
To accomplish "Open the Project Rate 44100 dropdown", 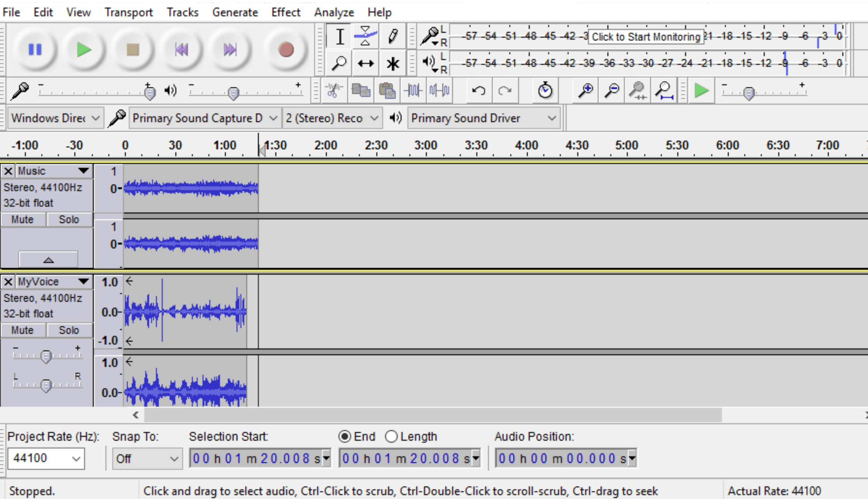I will (x=46, y=459).
